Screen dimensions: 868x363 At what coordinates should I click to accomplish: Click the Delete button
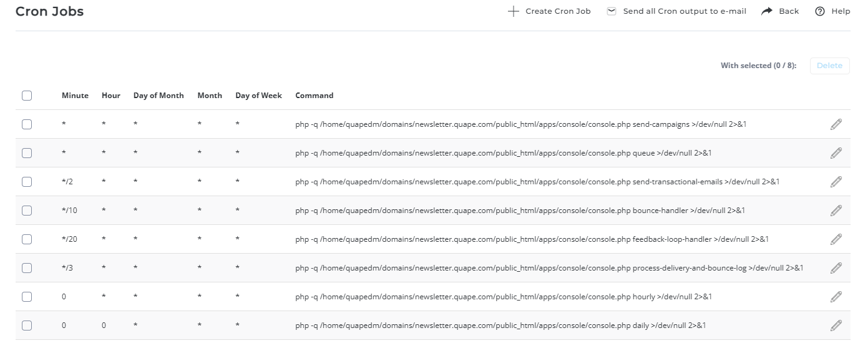pyautogui.click(x=829, y=66)
